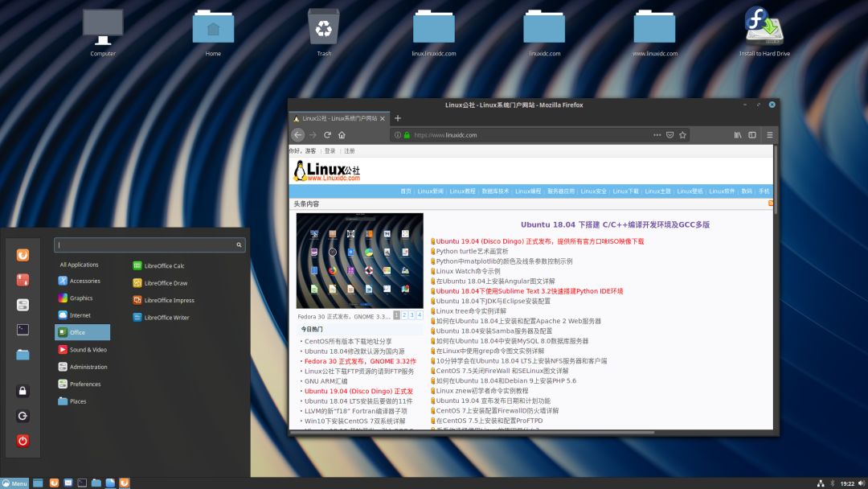This screenshot has width=868, height=489.
Task: Click the shutdown icon in app menu
Action: click(22, 441)
